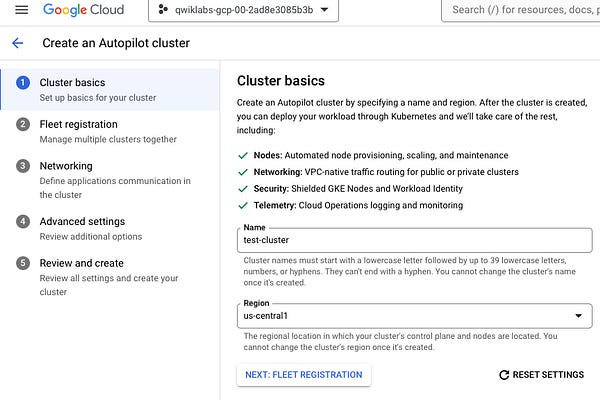
Task: Click the 'Manage multiple clusters together' subtitle
Action: [108, 139]
